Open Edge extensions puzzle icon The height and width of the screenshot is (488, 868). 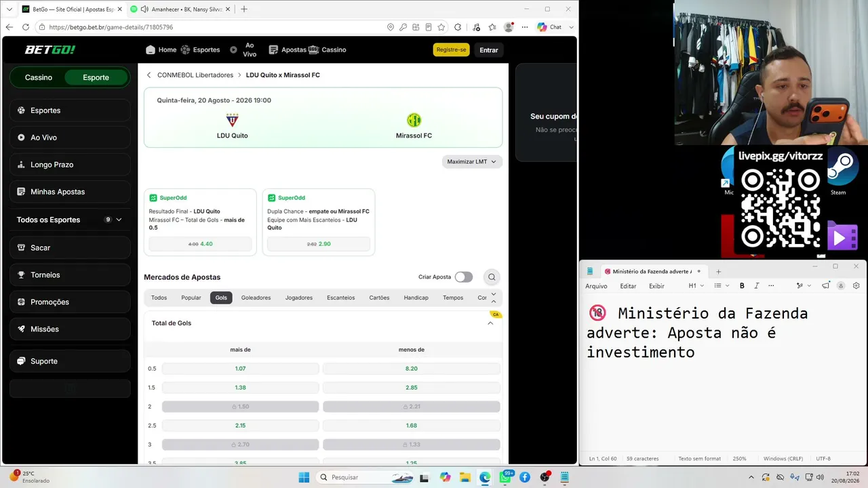pos(458,27)
